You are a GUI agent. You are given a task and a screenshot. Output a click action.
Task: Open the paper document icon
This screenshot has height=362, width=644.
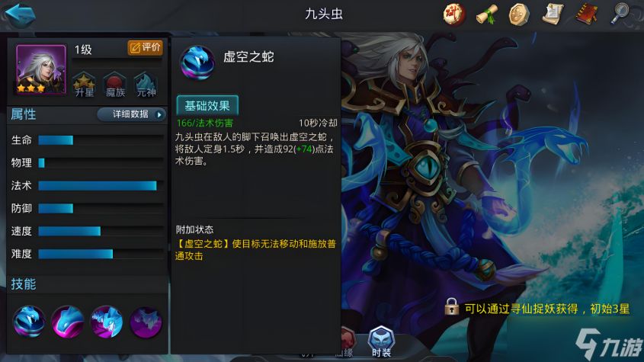pos(553,14)
